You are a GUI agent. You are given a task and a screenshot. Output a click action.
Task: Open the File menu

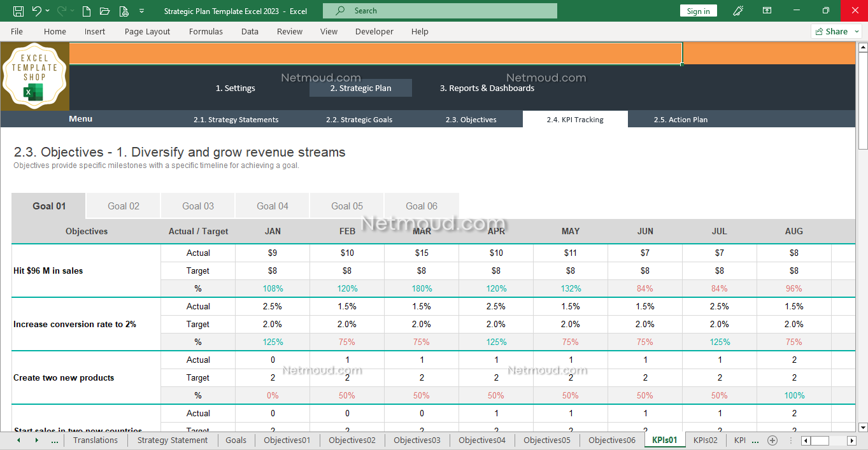point(17,32)
